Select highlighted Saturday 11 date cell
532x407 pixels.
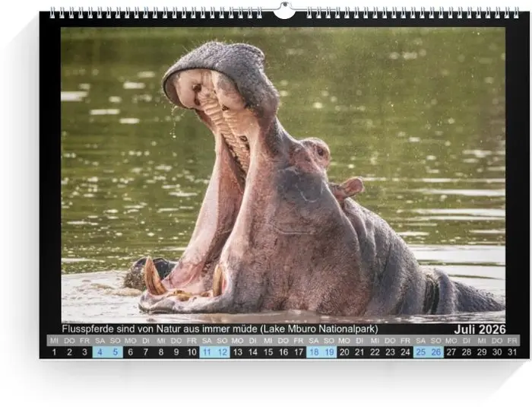pyautogui.click(x=207, y=352)
